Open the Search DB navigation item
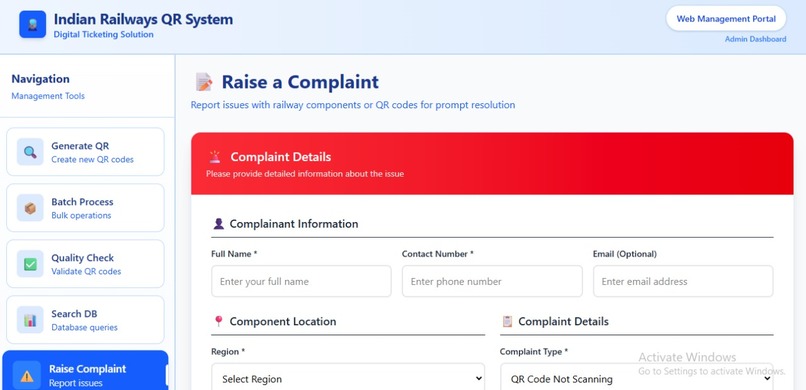Screen dimensions: 806x390 coord(85,320)
